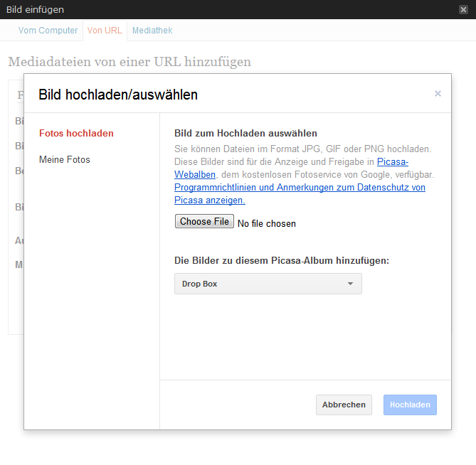Click the "No file chosen" text

(267, 223)
